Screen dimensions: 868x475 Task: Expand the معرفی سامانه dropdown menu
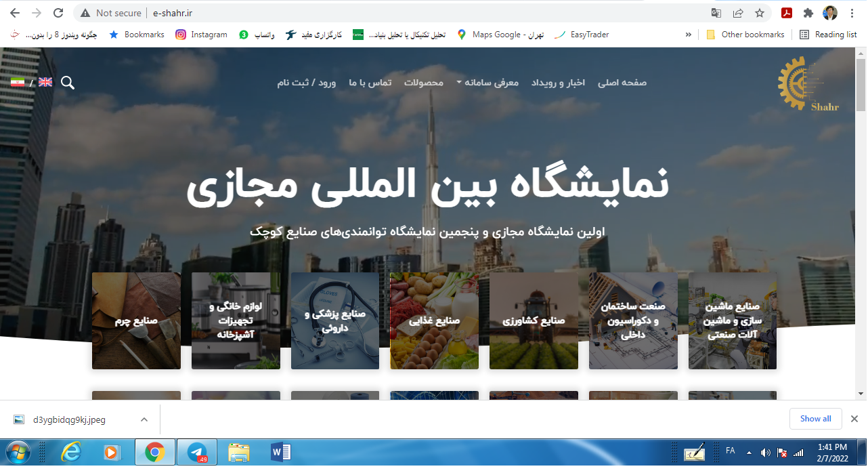[487, 82]
